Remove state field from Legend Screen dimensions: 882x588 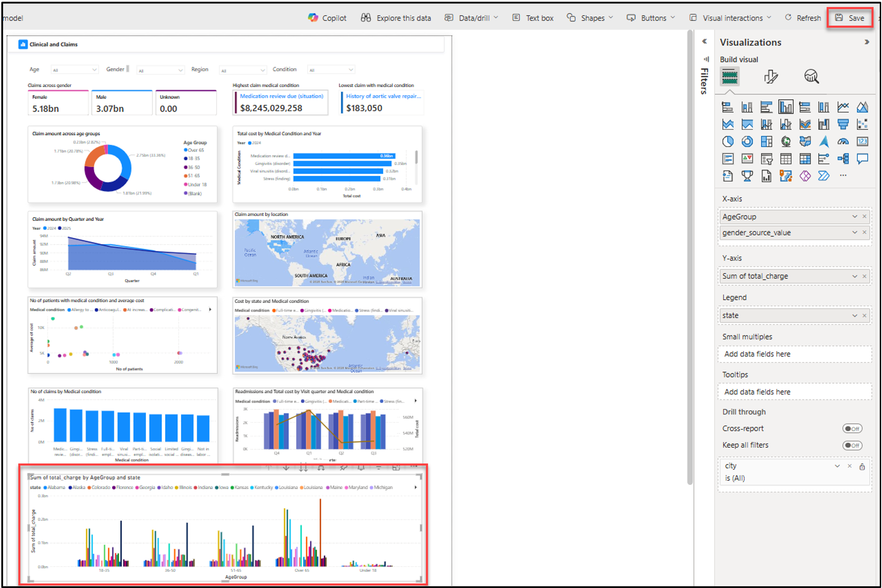click(x=865, y=315)
